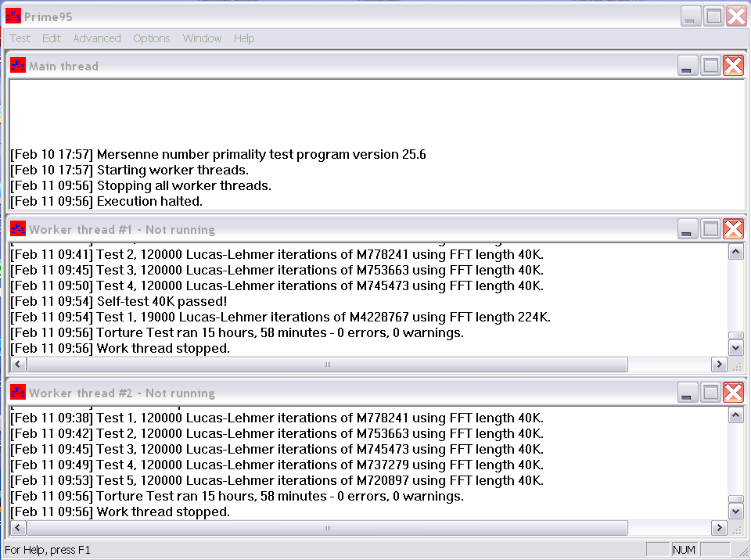Click 'Execution halted.' log line
The width and height of the screenshot is (751, 560).
click(x=106, y=201)
